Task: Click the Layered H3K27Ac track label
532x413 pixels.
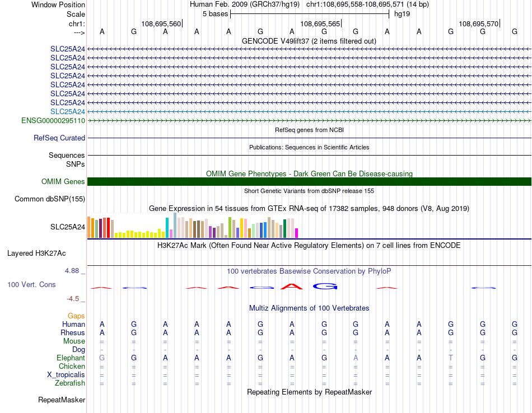Action: coord(36,254)
